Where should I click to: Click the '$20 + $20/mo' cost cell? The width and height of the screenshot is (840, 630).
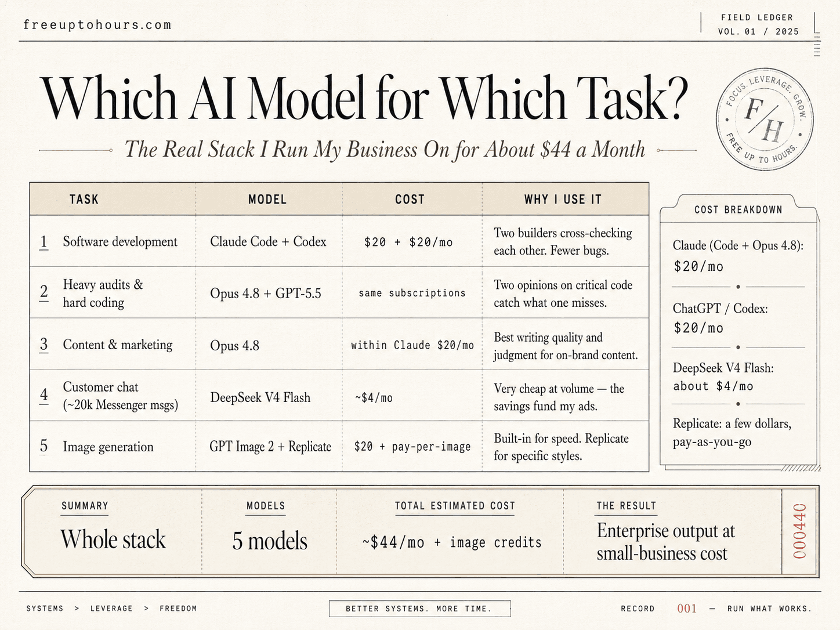click(x=408, y=242)
